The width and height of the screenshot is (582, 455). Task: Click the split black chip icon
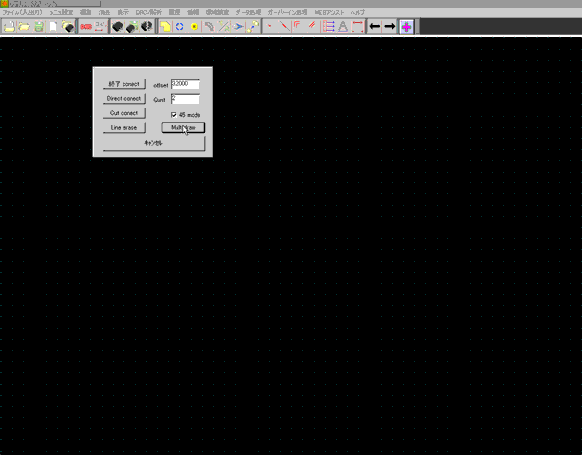[x=147, y=27]
